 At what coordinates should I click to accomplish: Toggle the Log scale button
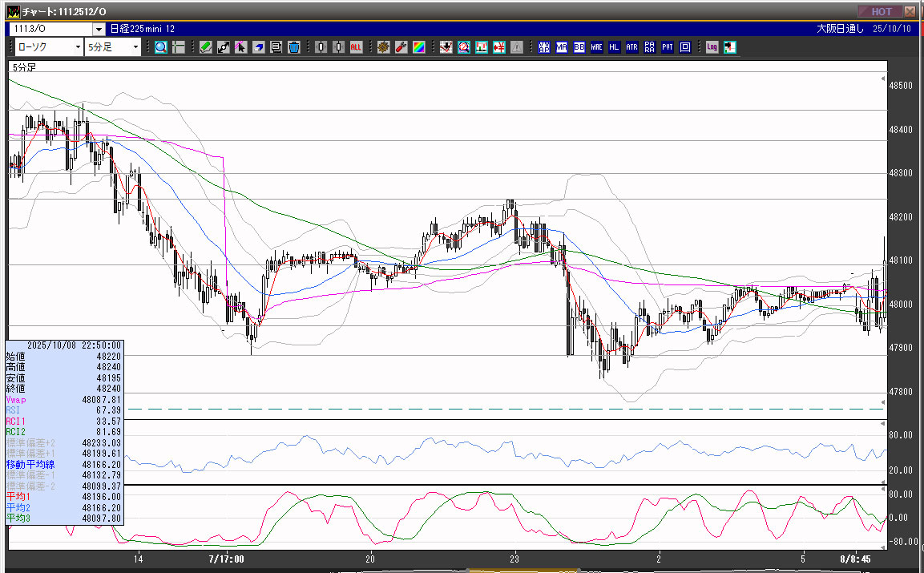pyautogui.click(x=712, y=47)
